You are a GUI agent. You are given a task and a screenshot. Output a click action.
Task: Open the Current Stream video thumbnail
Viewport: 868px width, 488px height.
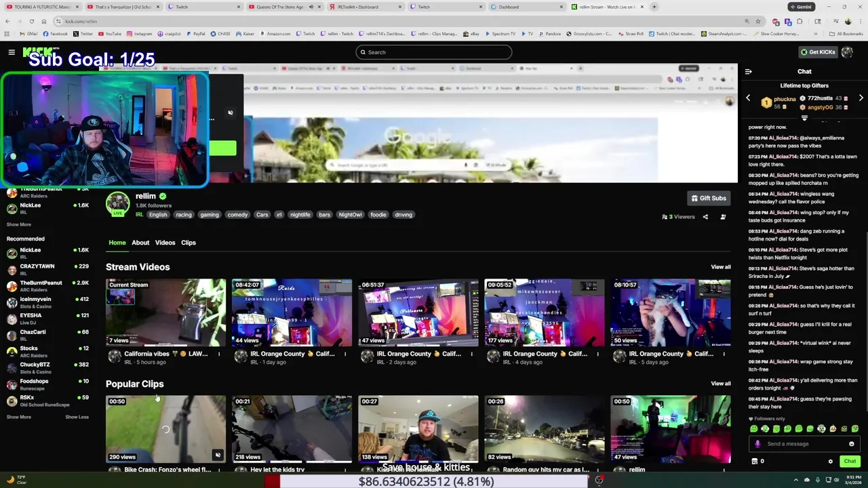point(165,312)
